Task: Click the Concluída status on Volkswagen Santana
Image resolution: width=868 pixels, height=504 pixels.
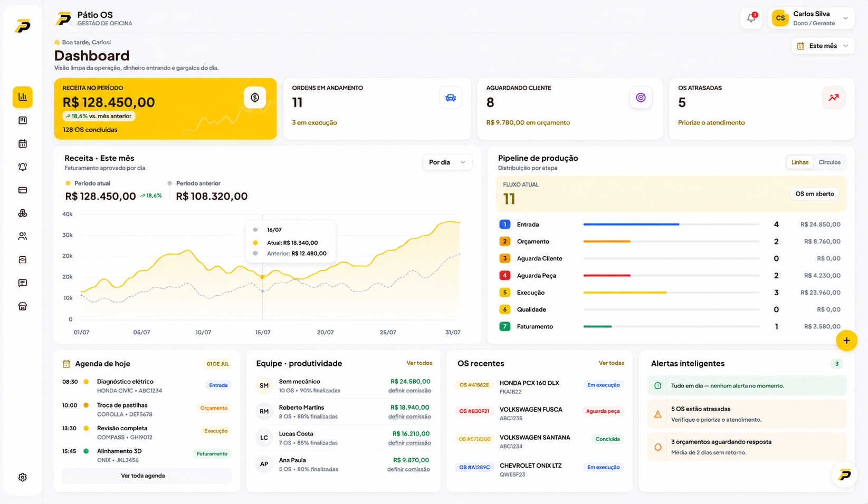Action: 607,439
